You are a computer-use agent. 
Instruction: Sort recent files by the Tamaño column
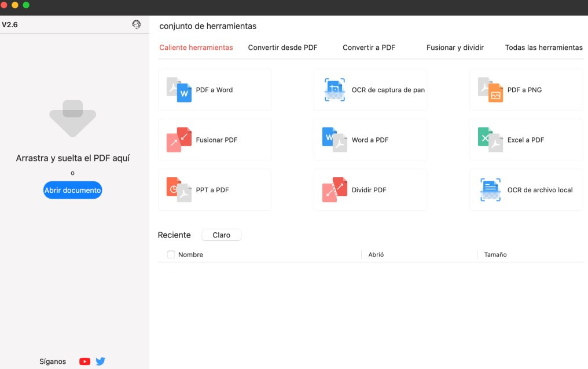point(495,254)
